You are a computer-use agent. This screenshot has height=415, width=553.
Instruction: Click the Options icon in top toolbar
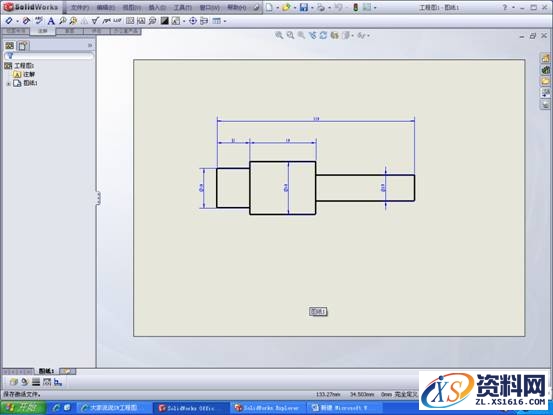[x=367, y=7]
